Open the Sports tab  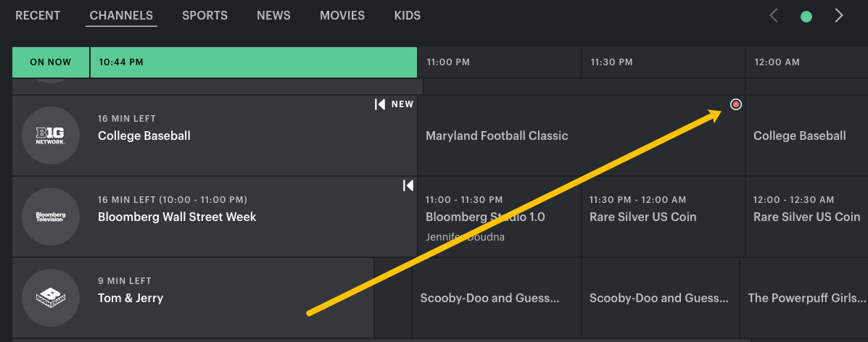click(x=204, y=15)
